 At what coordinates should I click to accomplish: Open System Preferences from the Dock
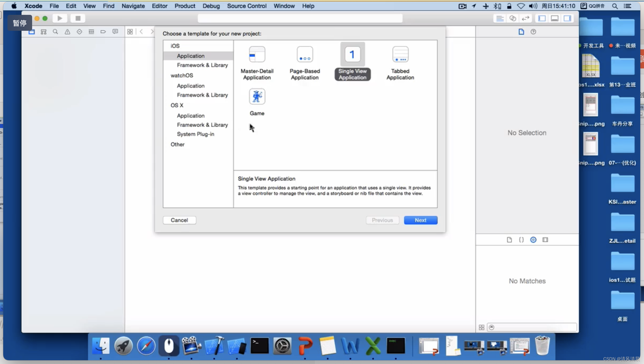tap(282, 346)
